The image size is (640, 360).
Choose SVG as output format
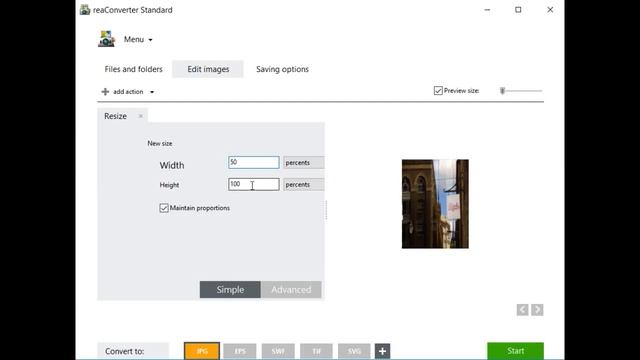pos(354,351)
